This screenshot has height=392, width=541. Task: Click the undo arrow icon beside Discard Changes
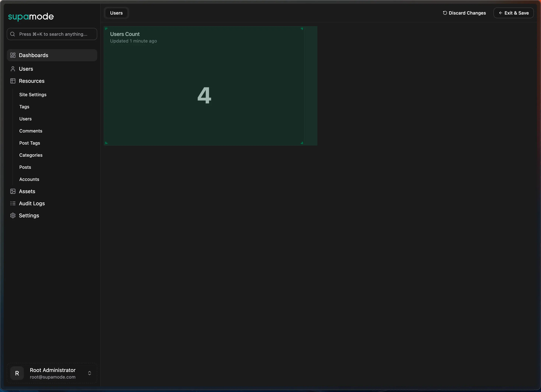(x=445, y=13)
